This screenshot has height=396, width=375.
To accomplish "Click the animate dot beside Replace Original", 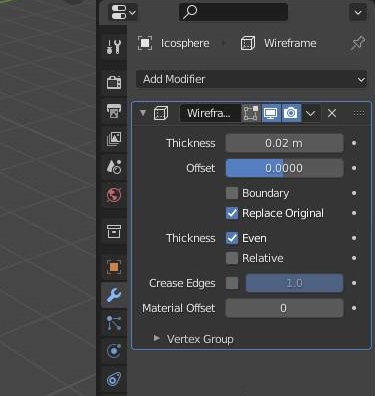I will (x=354, y=213).
